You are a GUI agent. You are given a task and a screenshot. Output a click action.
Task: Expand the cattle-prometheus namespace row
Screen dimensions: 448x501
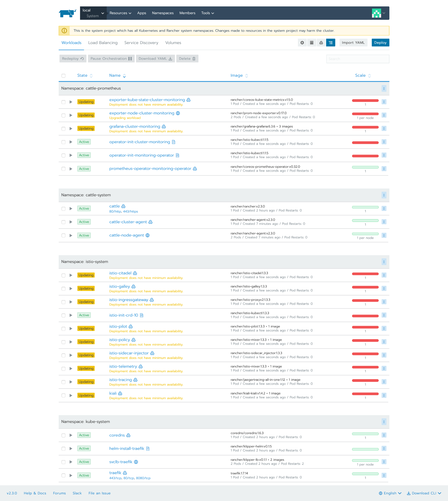tap(384, 88)
